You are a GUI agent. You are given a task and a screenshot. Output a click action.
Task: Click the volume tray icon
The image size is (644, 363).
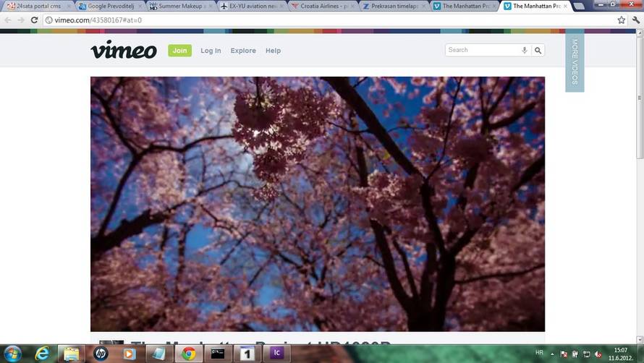pos(598,354)
